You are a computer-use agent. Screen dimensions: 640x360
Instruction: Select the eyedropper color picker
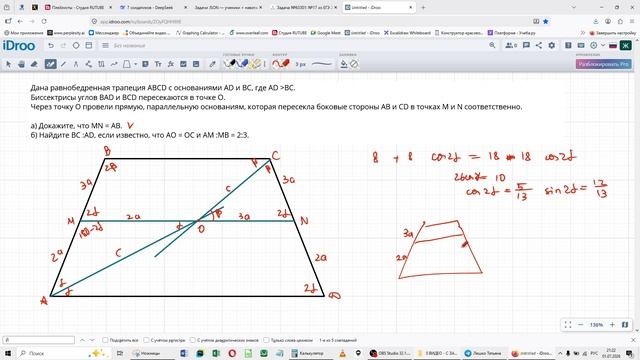[212, 64]
